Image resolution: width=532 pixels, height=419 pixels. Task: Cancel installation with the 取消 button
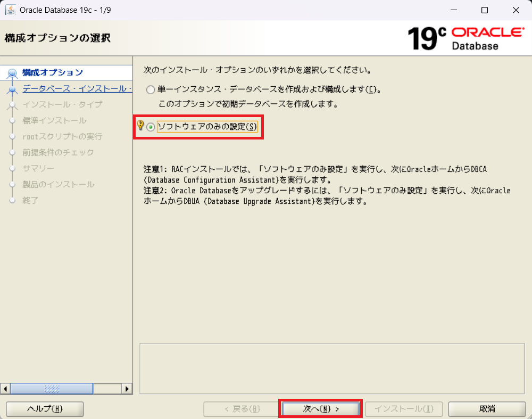click(487, 409)
